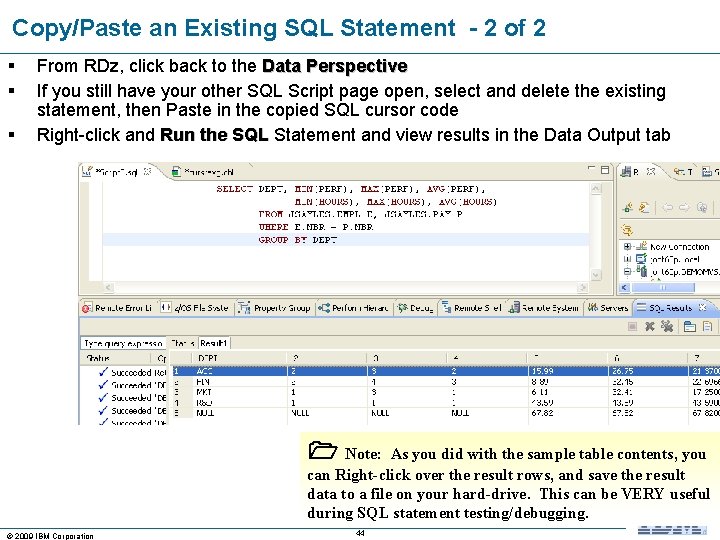720x540 pixels.
Task: Click the new connection toolbar icon in right panel
Action: point(628,208)
